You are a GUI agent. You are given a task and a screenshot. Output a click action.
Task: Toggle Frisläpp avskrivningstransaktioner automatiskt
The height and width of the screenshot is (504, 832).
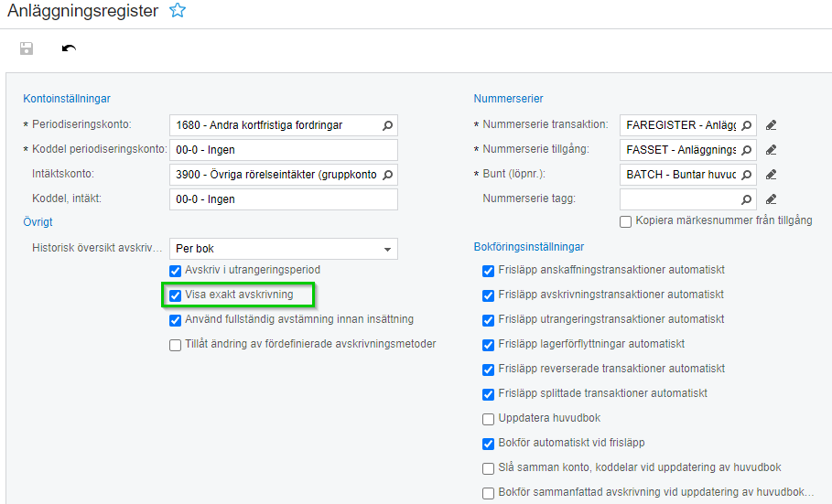pyautogui.click(x=488, y=295)
